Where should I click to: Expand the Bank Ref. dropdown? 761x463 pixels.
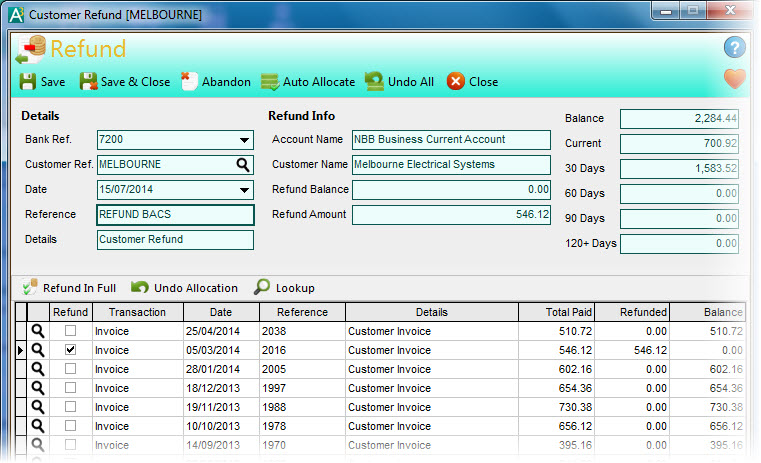(244, 140)
